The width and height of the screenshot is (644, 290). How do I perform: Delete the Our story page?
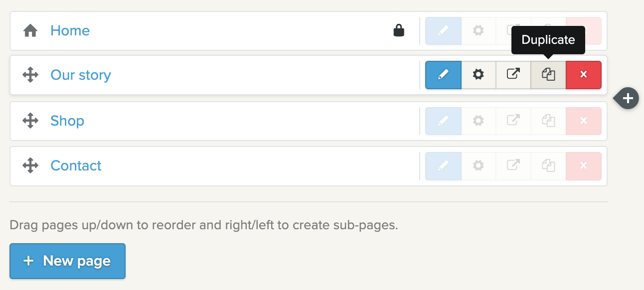click(x=584, y=75)
